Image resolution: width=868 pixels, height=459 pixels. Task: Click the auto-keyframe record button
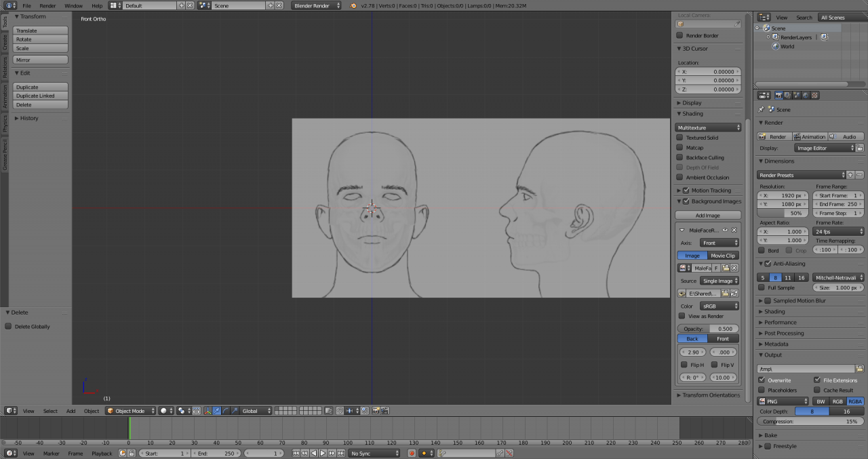click(412, 453)
